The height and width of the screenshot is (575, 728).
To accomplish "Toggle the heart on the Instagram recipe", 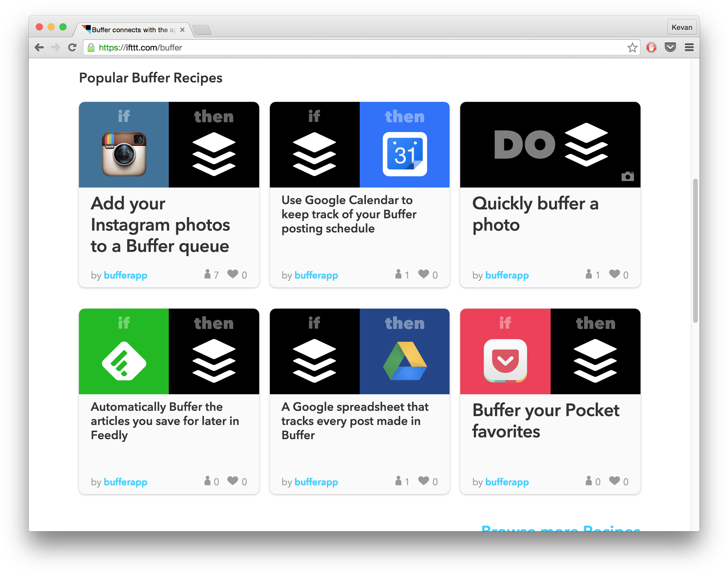I will [x=233, y=274].
